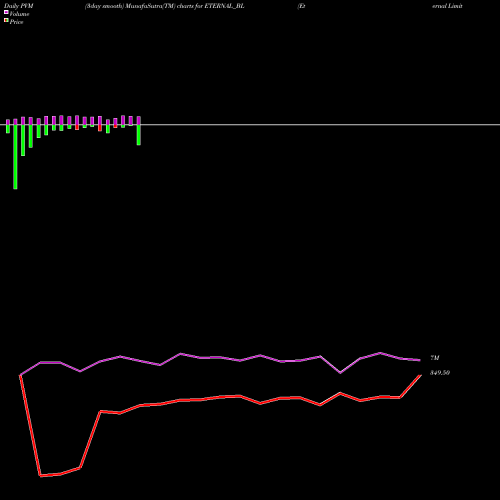Click the end point of the red price line
The width and height of the screenshot is (500, 500).
point(420,376)
